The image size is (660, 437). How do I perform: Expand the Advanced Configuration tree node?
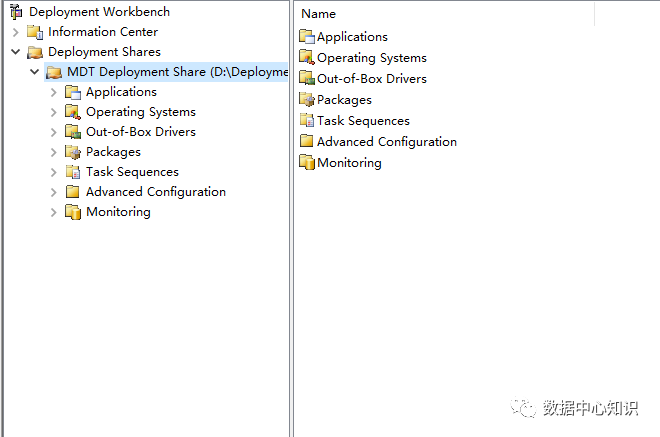[53, 192]
